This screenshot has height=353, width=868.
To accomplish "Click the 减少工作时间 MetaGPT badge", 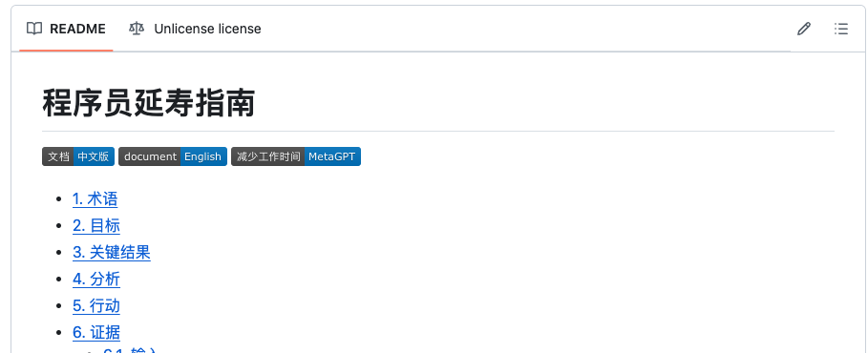I will [x=296, y=156].
